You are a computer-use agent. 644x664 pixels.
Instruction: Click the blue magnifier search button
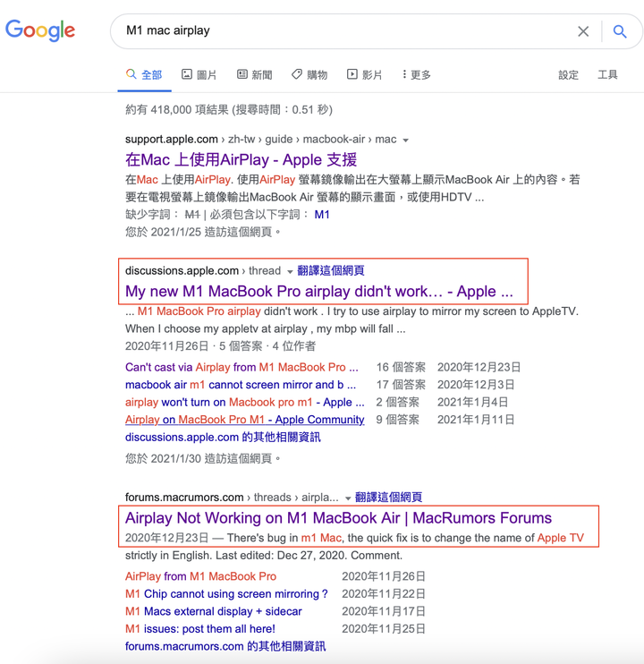point(620,31)
